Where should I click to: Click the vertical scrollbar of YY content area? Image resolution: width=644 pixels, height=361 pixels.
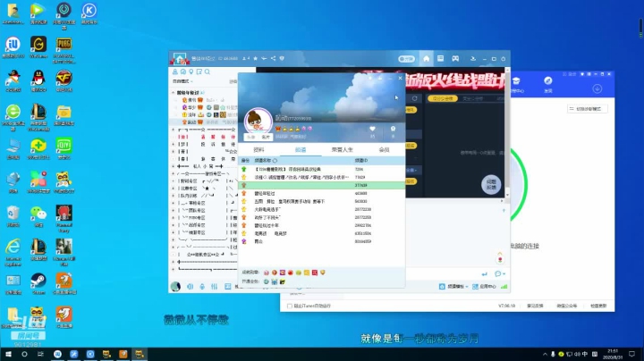pyautogui.click(x=507, y=132)
